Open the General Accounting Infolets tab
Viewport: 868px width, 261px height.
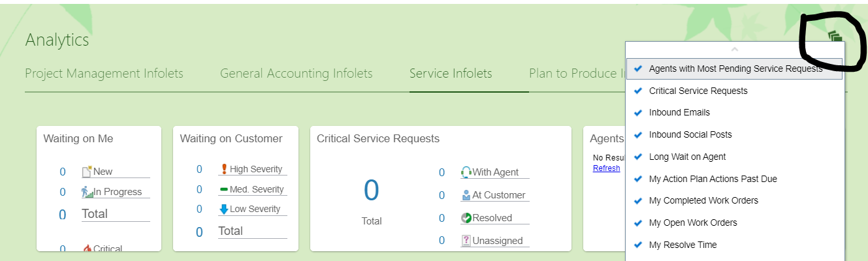pos(297,73)
